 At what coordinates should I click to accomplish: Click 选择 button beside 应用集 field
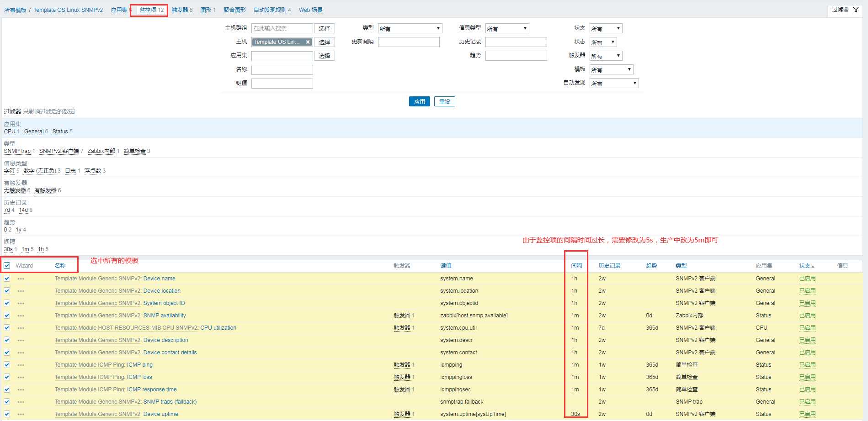coord(325,56)
